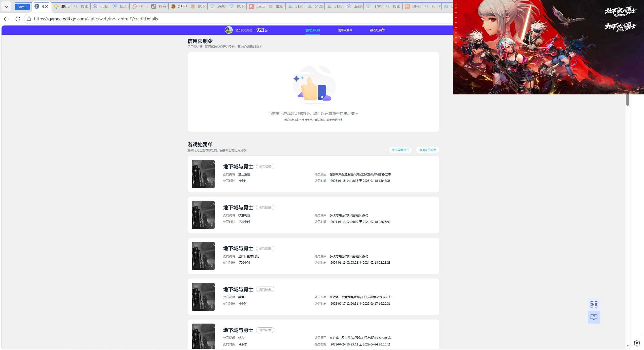Screen dimensions: 644x350
Task: Click 地下城与勇士 title of the 收益制裁 penalty
Action: pos(238,207)
